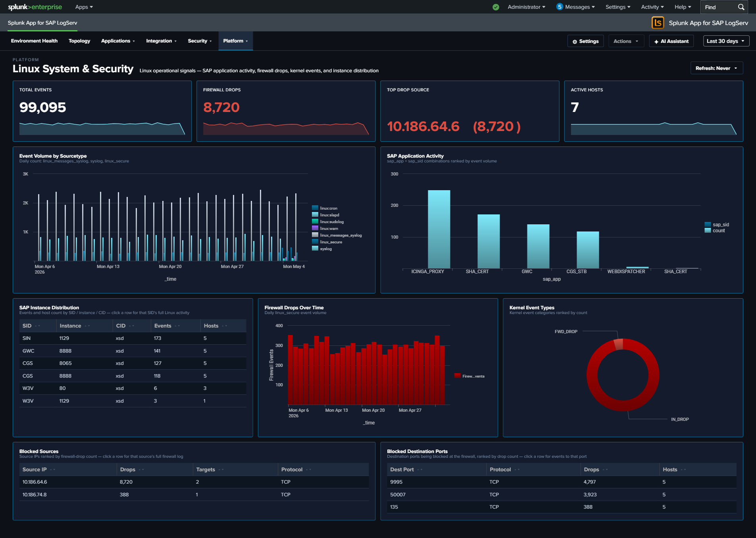The image size is (756, 538).
Task: Toggle linux_messages_syslog series in the legend
Action: point(337,235)
